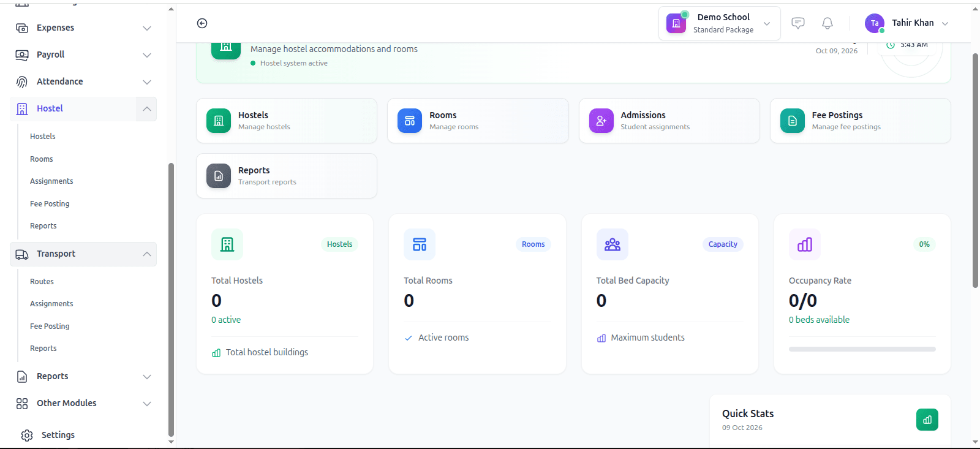Open Reports under Transport menu

(x=43, y=349)
